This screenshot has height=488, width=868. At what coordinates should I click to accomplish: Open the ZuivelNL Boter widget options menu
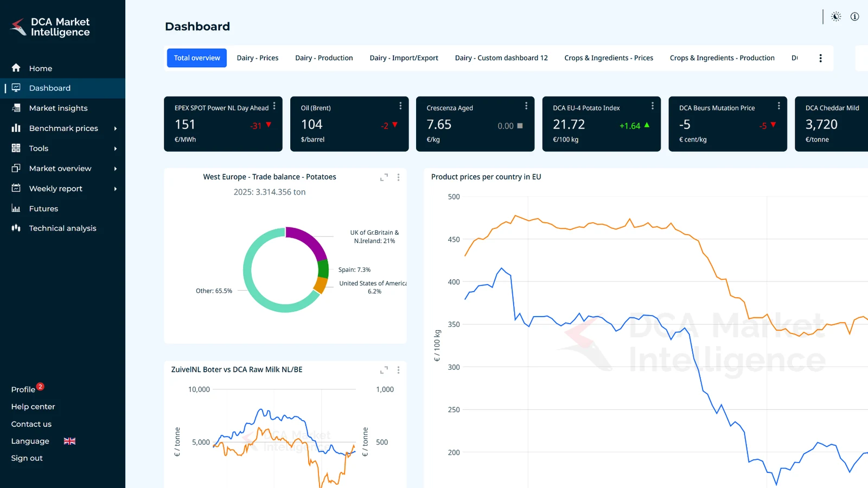coord(398,370)
